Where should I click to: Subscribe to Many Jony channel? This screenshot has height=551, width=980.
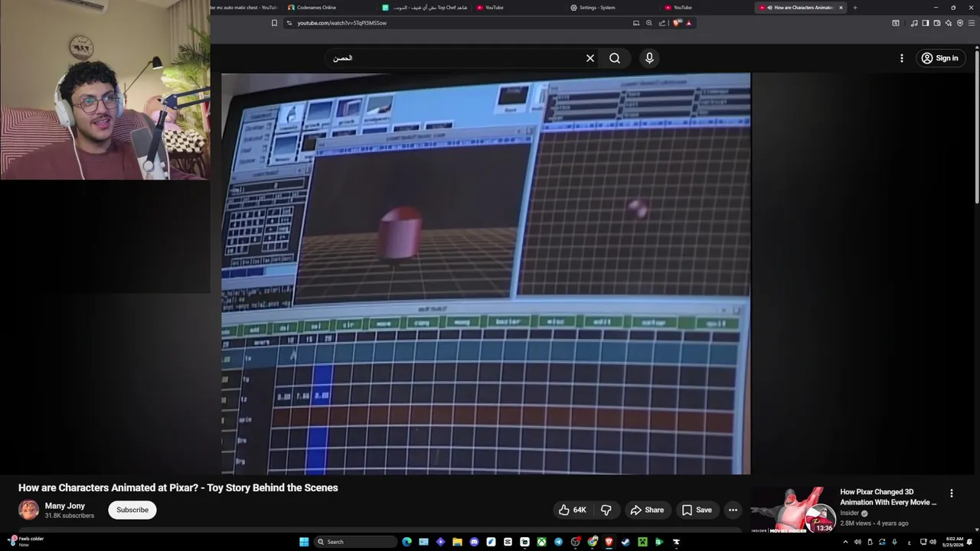(x=132, y=510)
